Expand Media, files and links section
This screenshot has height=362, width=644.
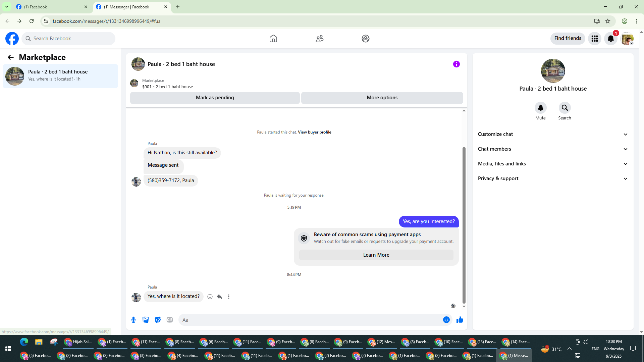pos(553,164)
